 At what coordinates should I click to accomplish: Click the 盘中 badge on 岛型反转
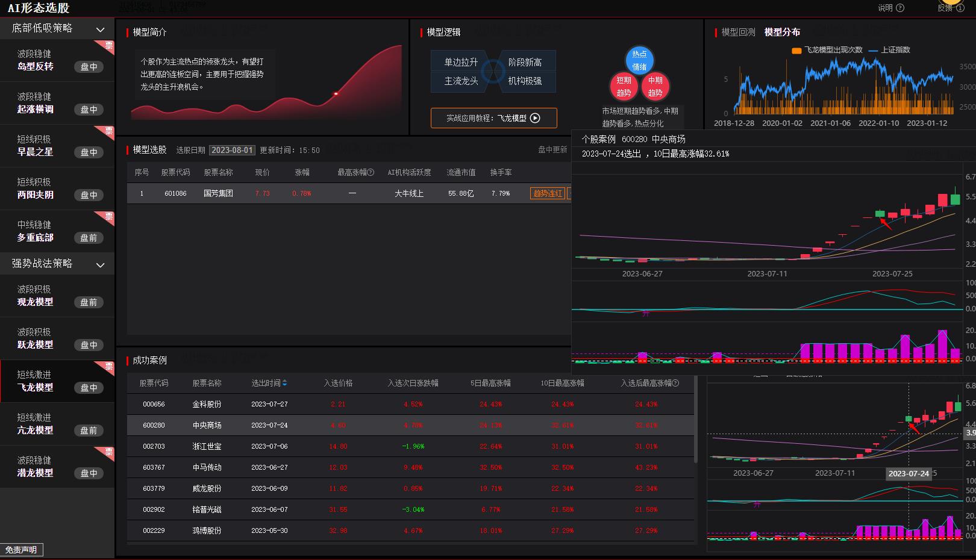point(89,67)
